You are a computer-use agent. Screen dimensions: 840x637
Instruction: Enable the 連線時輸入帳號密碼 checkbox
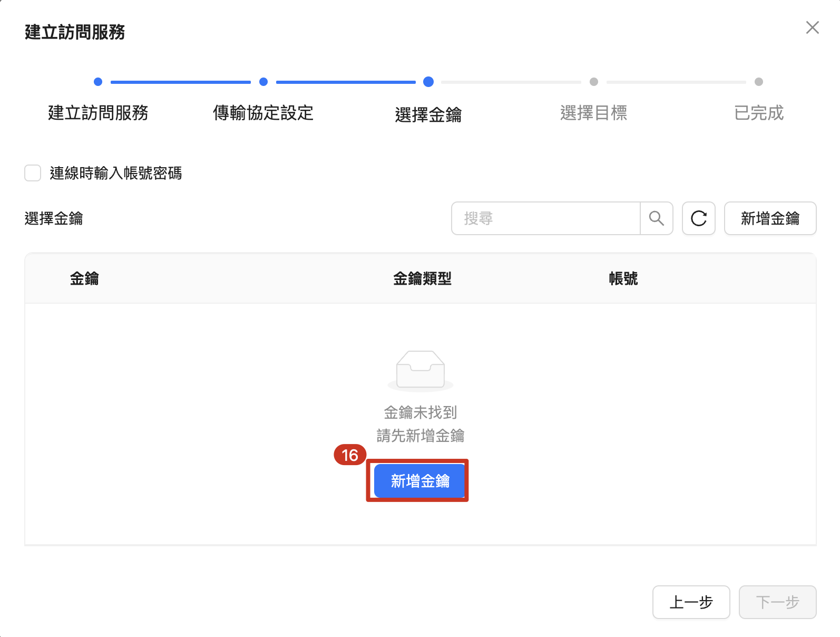(x=33, y=173)
